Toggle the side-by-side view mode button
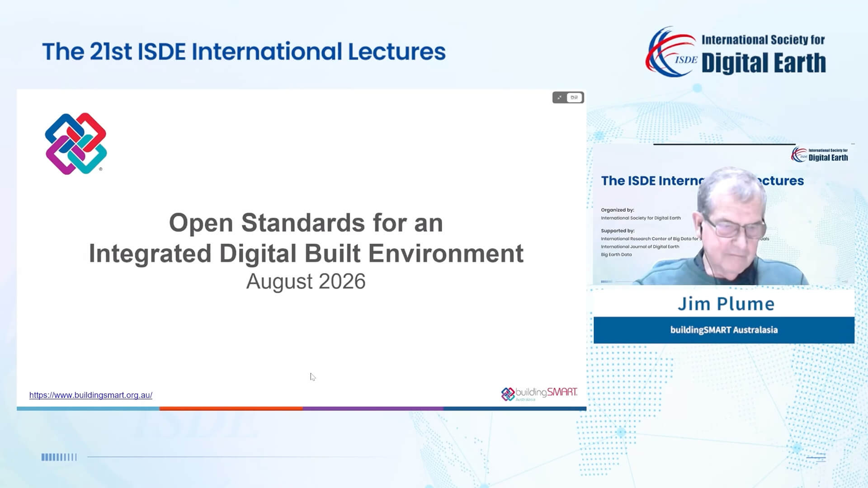The image size is (868, 488). pyautogui.click(x=575, y=98)
